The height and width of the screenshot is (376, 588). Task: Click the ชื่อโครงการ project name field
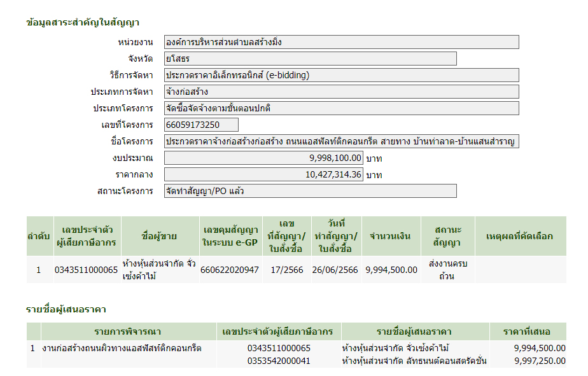pyautogui.click(x=341, y=141)
